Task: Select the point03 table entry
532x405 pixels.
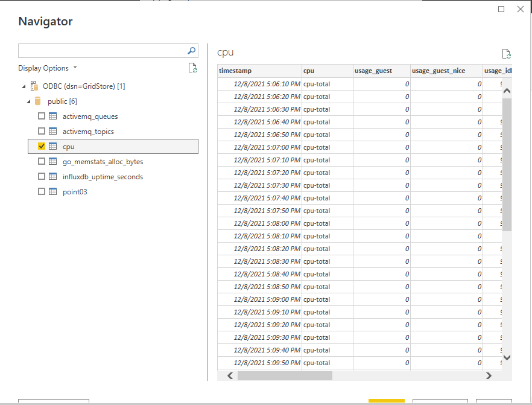Action: coord(75,192)
